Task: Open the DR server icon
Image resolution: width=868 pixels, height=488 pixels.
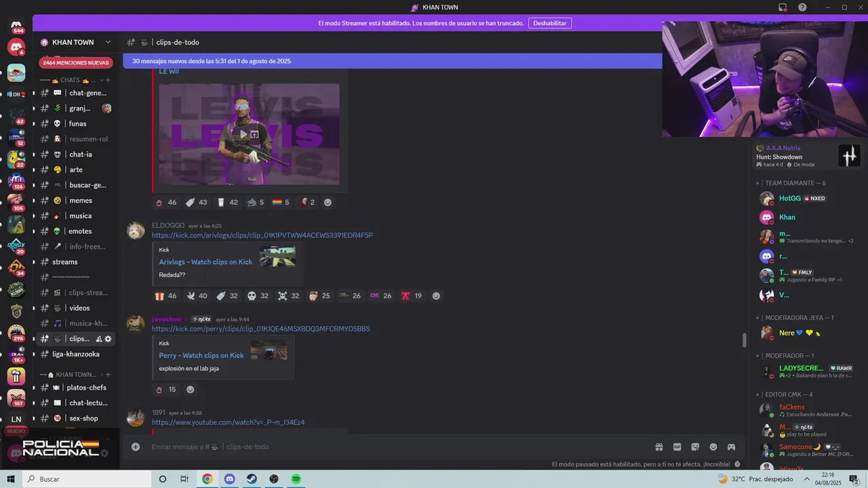Action: coord(16,94)
